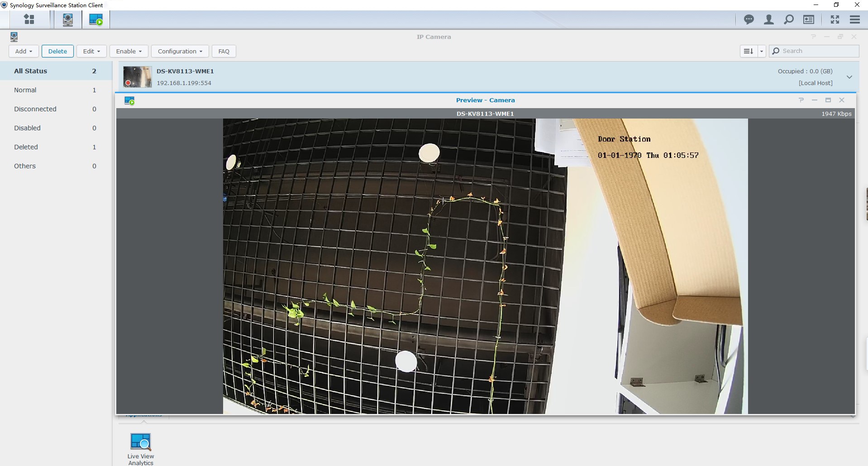868x466 pixels.
Task: Select Deleted status filter
Action: (x=56, y=147)
